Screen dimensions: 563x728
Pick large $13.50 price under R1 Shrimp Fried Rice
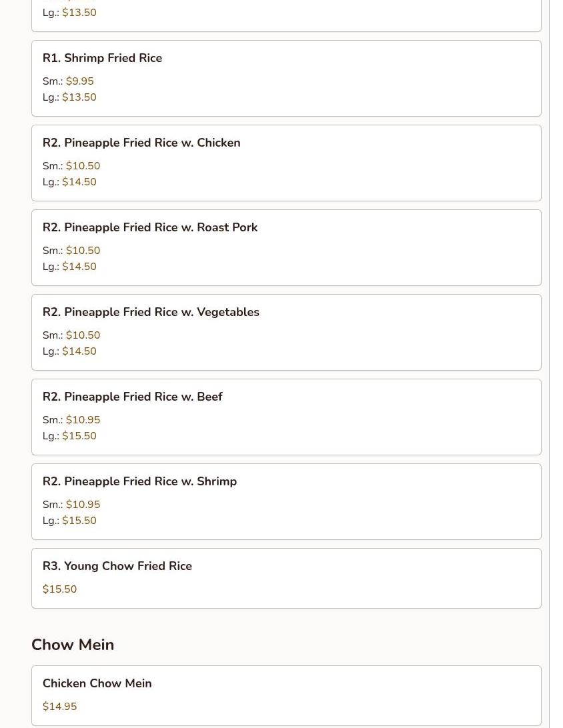click(79, 97)
